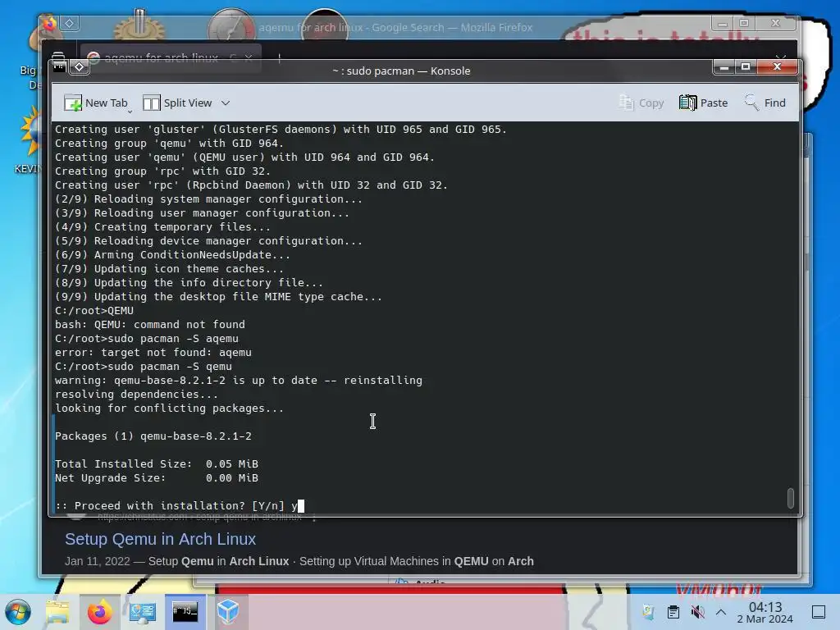
Task: Click the terminal installation prompt line
Action: pyautogui.click(x=180, y=505)
